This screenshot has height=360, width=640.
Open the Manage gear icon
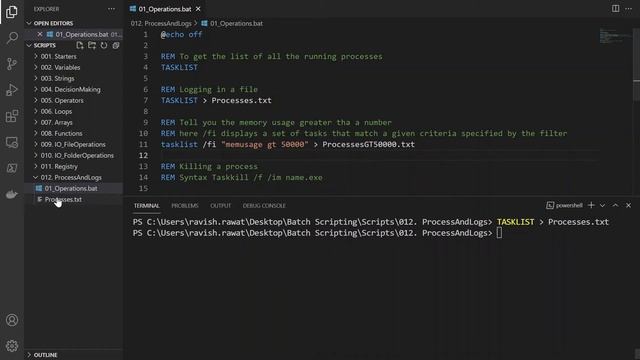coord(12,346)
